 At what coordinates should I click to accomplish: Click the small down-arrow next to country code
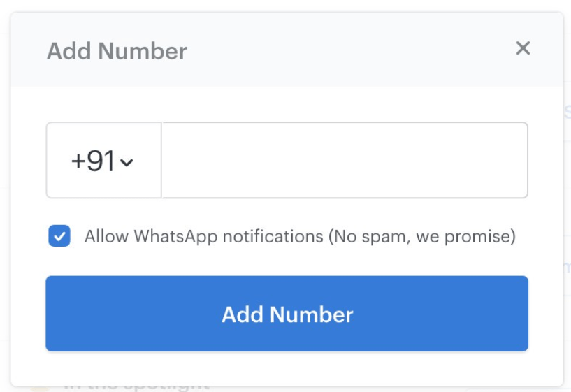(x=127, y=162)
